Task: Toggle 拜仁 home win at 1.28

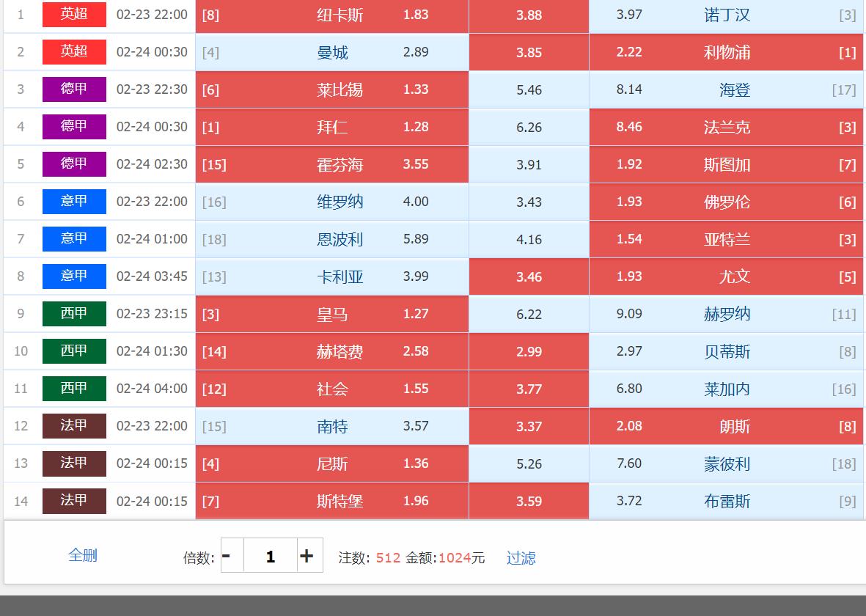Action: point(332,127)
